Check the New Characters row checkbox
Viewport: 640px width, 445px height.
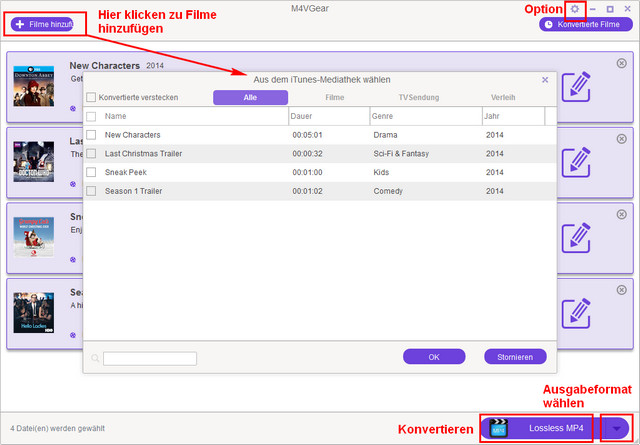(91, 135)
